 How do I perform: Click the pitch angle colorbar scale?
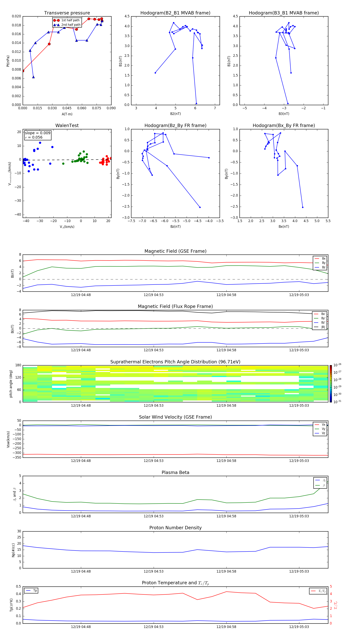pyautogui.click(x=331, y=383)
